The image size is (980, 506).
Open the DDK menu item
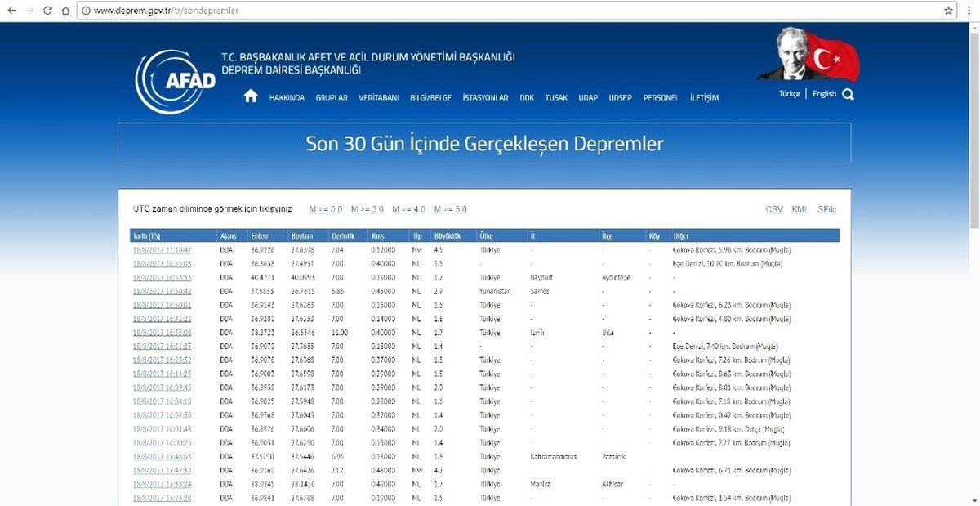pyautogui.click(x=527, y=98)
